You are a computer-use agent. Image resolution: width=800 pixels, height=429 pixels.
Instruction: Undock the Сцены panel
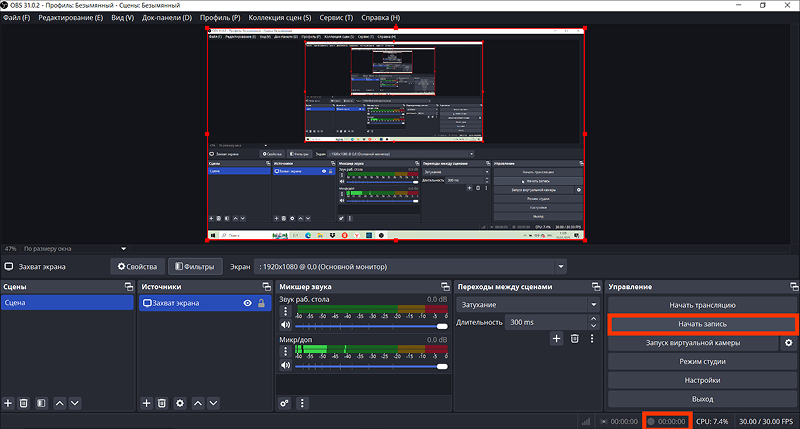click(x=129, y=287)
